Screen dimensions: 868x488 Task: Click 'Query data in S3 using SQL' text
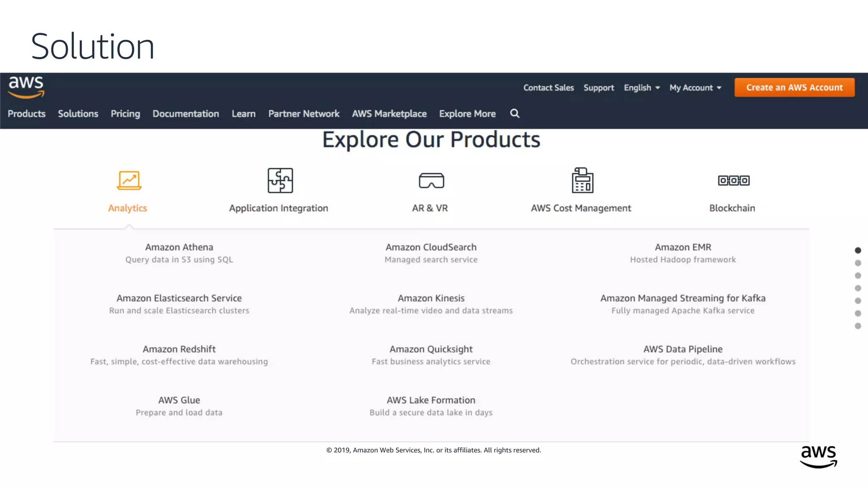(179, 260)
